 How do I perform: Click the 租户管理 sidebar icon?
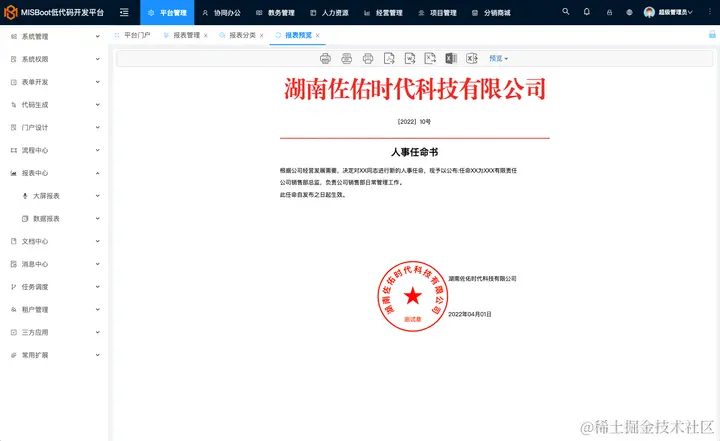pos(14,310)
